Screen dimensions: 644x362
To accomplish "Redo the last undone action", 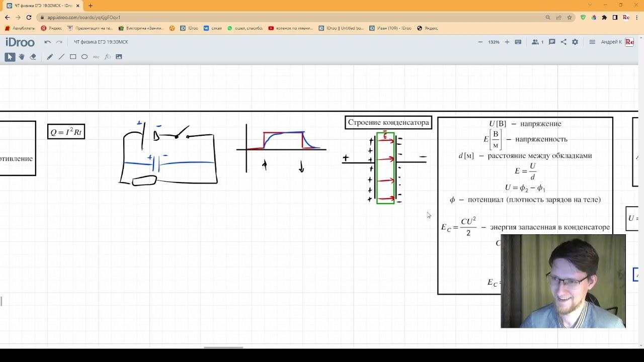I will coord(59,42).
